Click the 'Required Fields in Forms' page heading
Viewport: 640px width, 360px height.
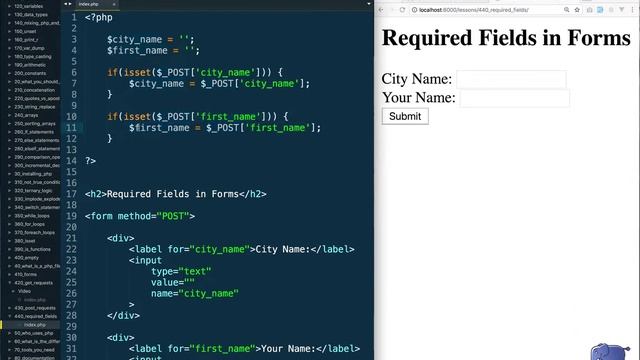pos(506,38)
